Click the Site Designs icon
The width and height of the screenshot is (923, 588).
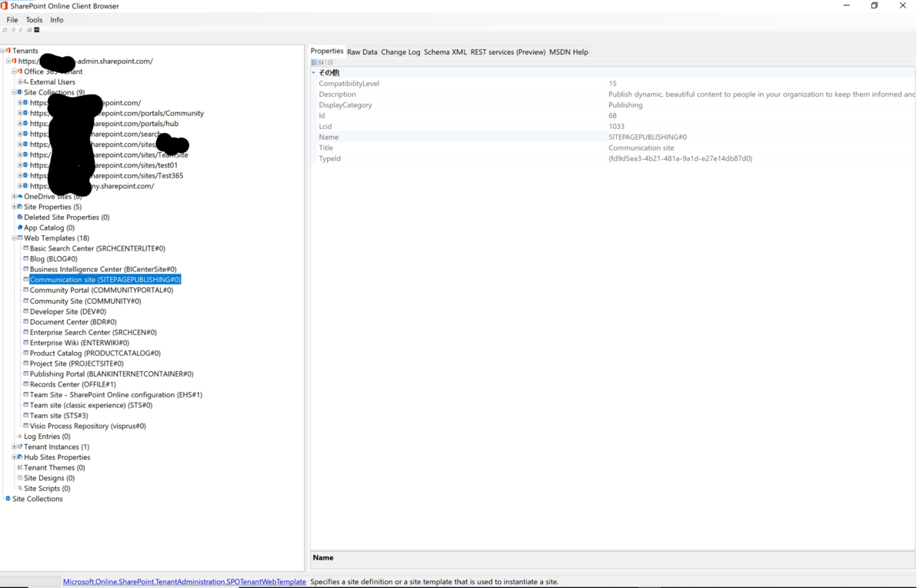(x=20, y=478)
